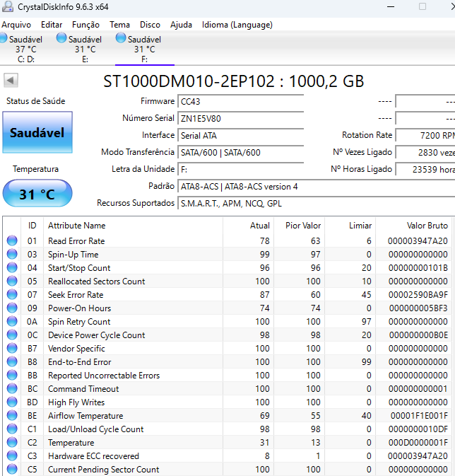Open the Arquivo menu
455x476 pixels.
pos(16,25)
